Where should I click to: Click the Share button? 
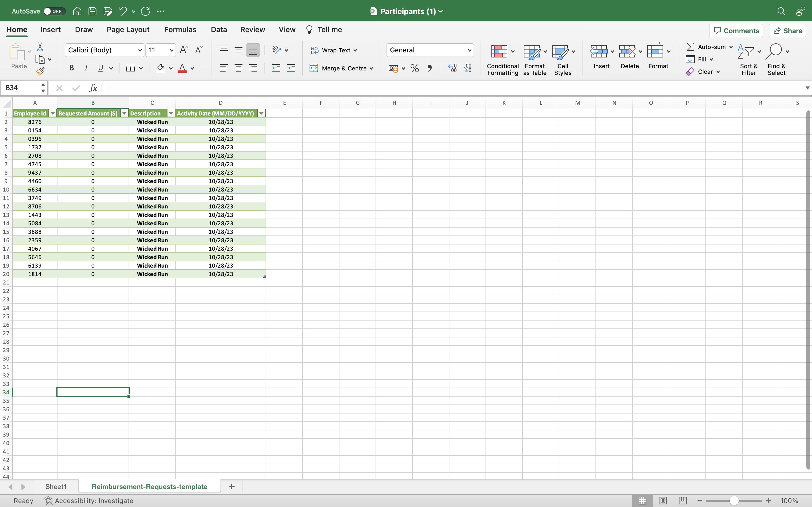[x=787, y=30]
